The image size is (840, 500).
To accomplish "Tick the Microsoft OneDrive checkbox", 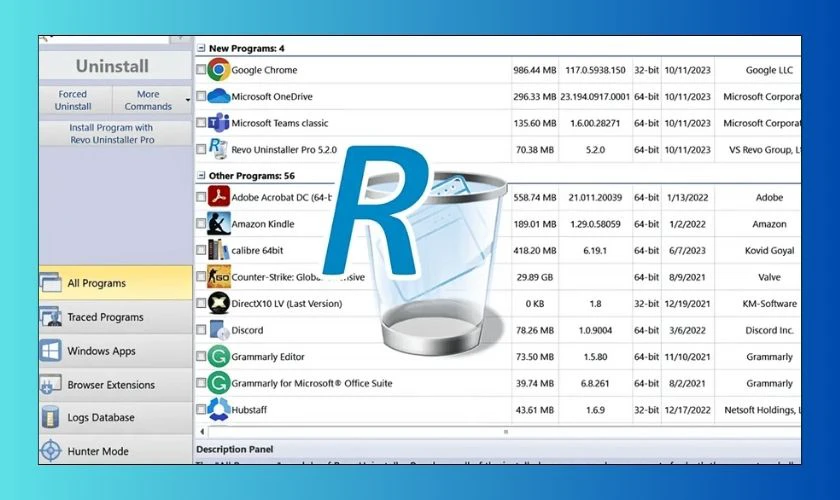I will point(201,96).
